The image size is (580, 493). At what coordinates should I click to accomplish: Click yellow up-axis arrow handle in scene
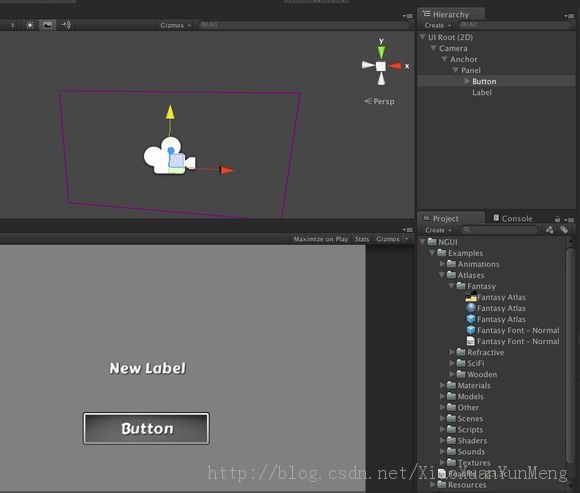[170, 112]
